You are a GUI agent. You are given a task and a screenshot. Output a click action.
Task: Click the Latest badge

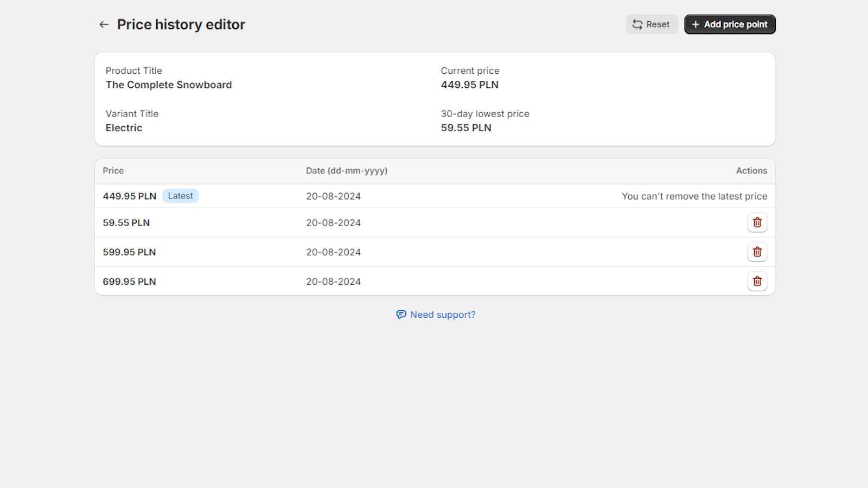click(180, 196)
